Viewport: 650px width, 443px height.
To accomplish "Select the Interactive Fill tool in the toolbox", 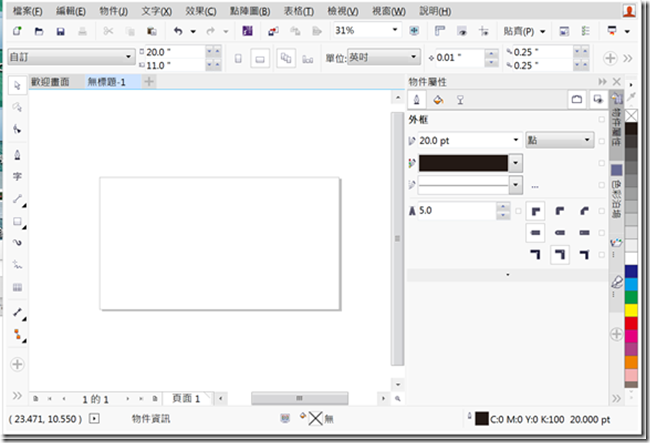I will (17, 334).
